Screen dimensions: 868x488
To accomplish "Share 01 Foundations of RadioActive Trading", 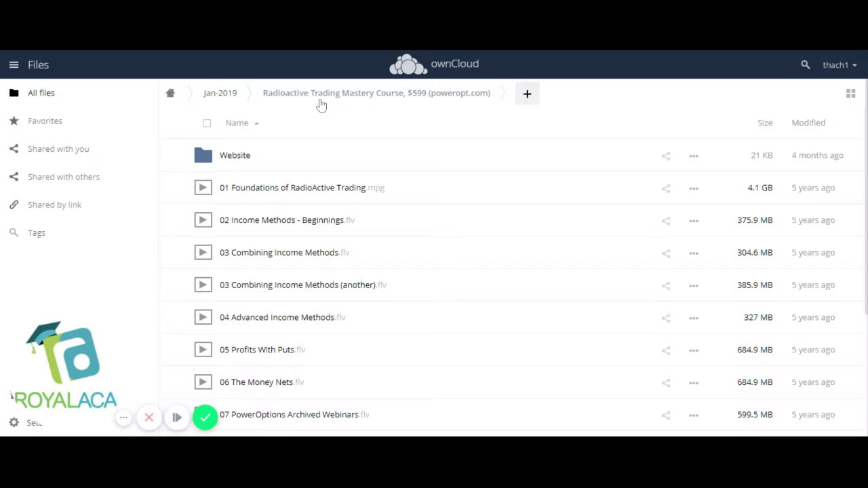I will coord(665,188).
